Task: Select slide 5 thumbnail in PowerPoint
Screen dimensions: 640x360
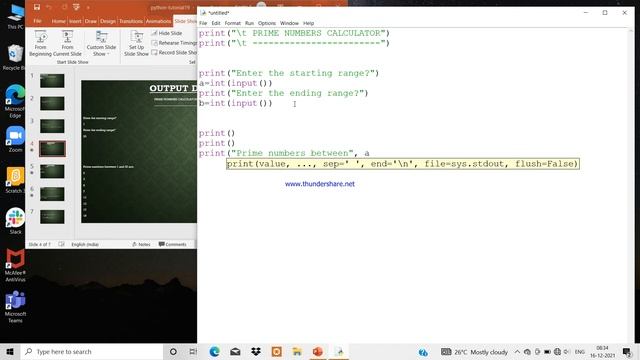Action: tap(52, 171)
